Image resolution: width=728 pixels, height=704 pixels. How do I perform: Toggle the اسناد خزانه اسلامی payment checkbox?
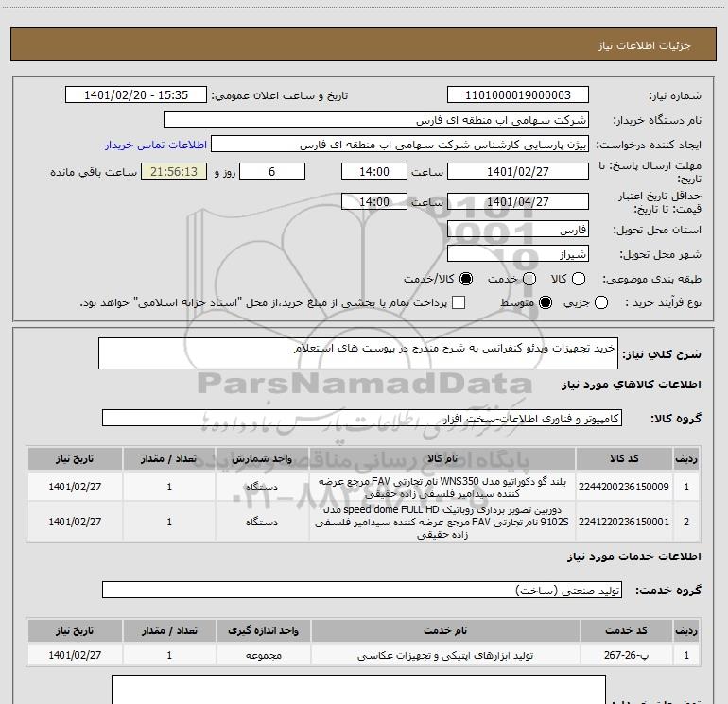point(459,302)
